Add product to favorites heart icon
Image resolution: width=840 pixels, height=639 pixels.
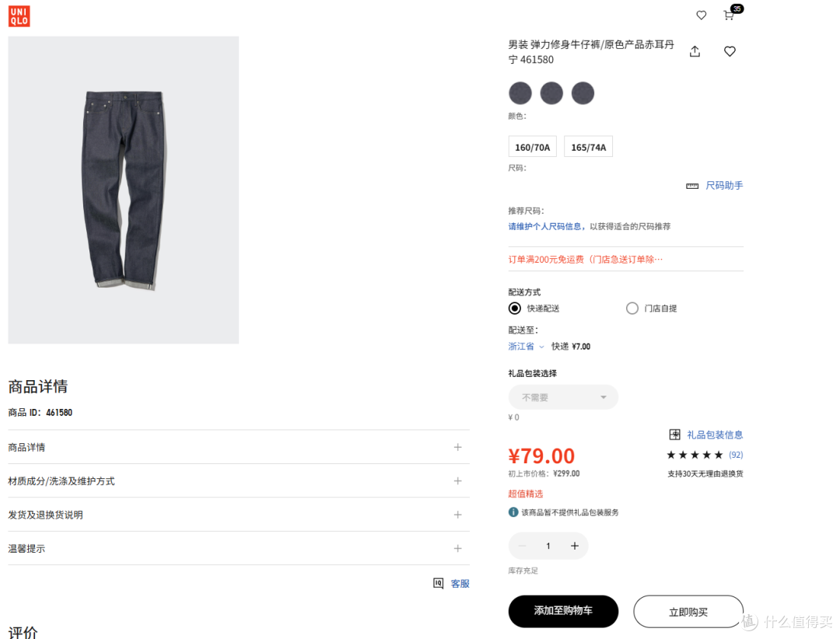tap(730, 51)
